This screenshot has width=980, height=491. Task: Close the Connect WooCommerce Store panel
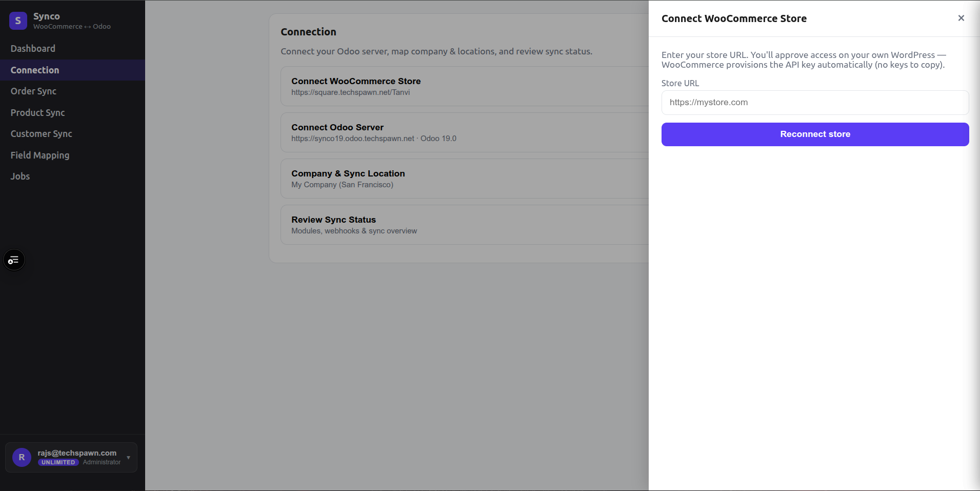coord(961,18)
